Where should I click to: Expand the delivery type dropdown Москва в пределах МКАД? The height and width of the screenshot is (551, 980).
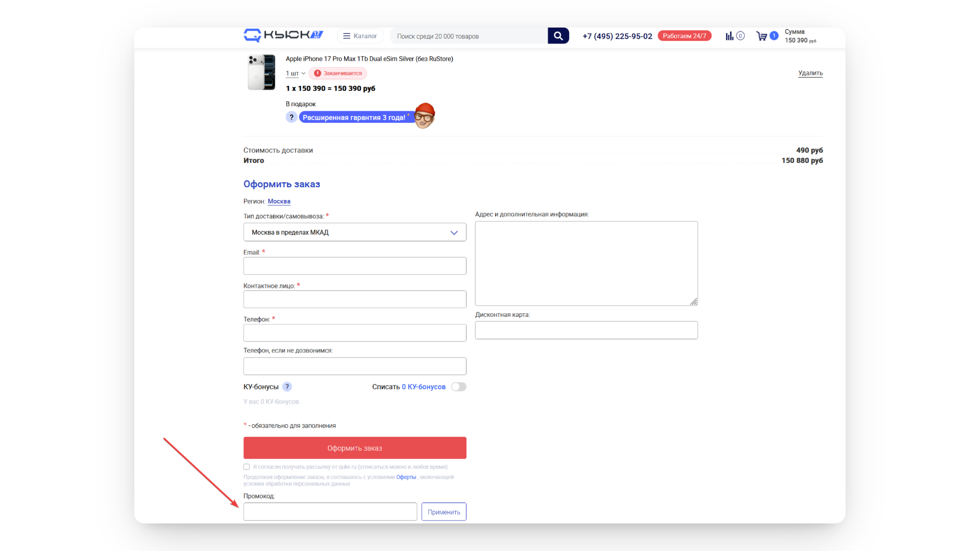click(x=355, y=232)
